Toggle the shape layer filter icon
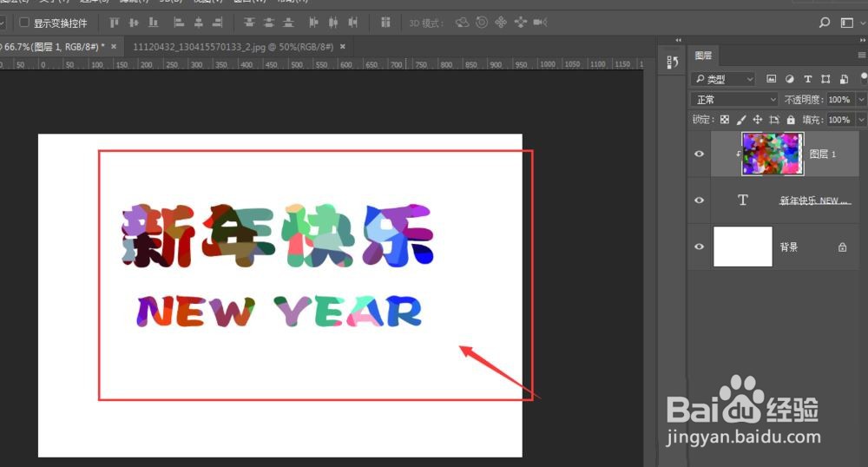868x467 pixels. pos(825,79)
